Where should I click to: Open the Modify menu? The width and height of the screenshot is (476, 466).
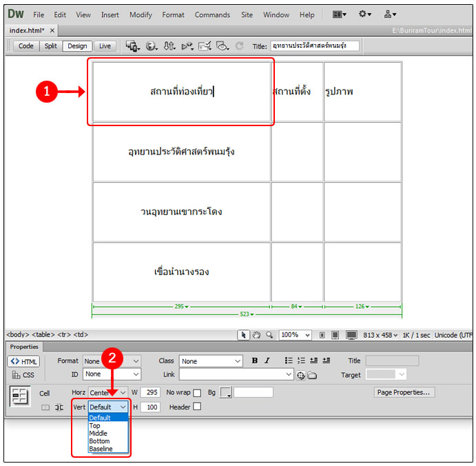click(x=141, y=14)
